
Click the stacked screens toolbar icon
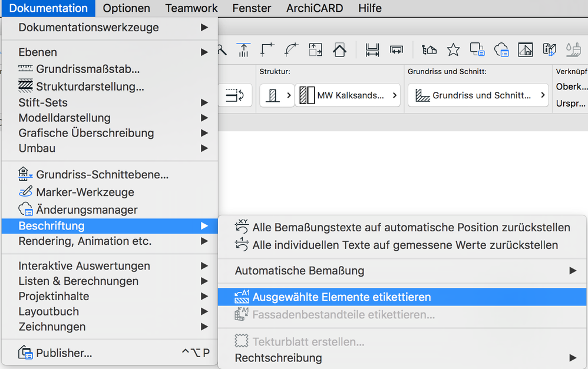[x=477, y=50]
